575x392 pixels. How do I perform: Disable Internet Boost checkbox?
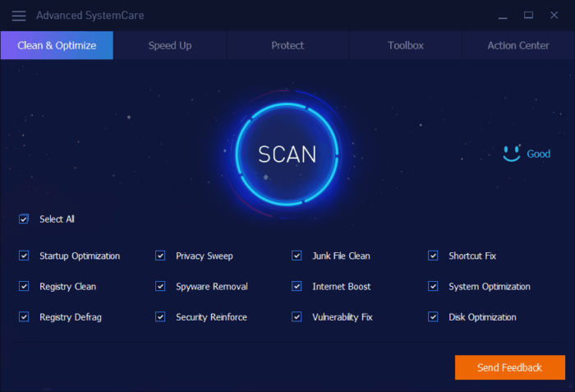[297, 286]
